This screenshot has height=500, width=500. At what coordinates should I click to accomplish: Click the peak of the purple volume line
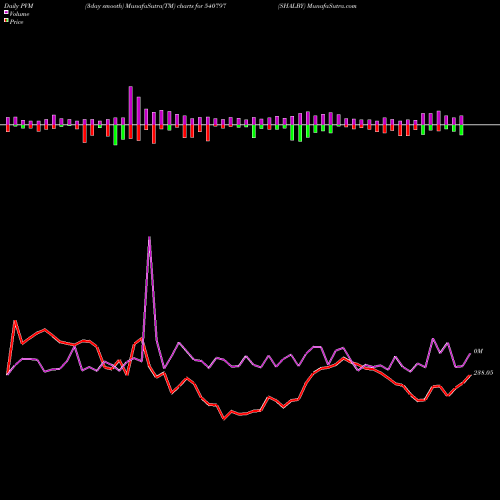149,237
